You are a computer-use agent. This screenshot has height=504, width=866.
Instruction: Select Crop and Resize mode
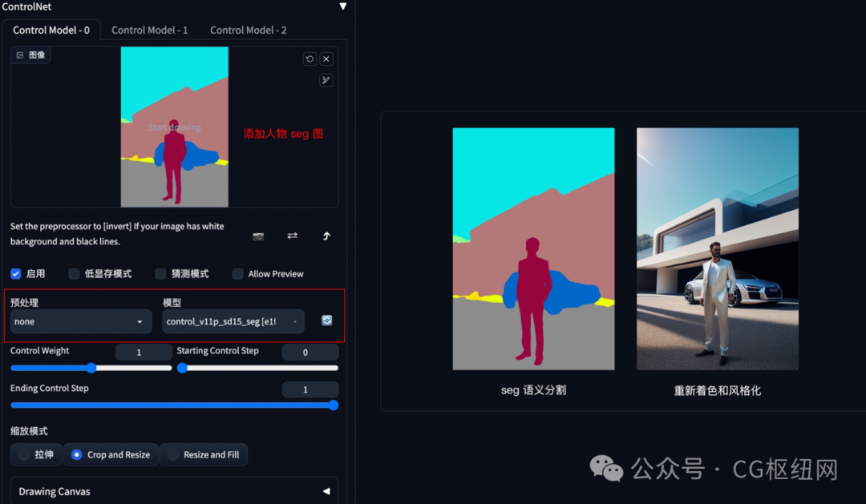111,455
